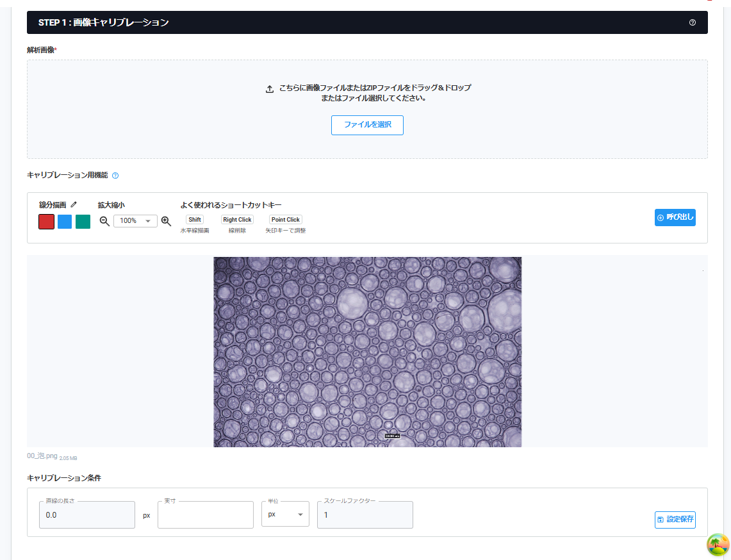This screenshot has height=560, width=731.
Task: Click the 呼び出し button
Action: (x=675, y=218)
